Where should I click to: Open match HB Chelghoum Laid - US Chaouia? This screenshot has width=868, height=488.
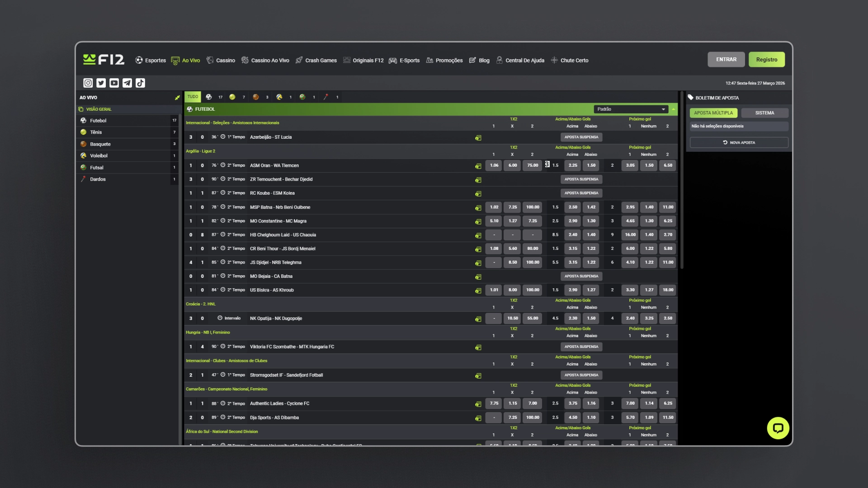(x=283, y=235)
